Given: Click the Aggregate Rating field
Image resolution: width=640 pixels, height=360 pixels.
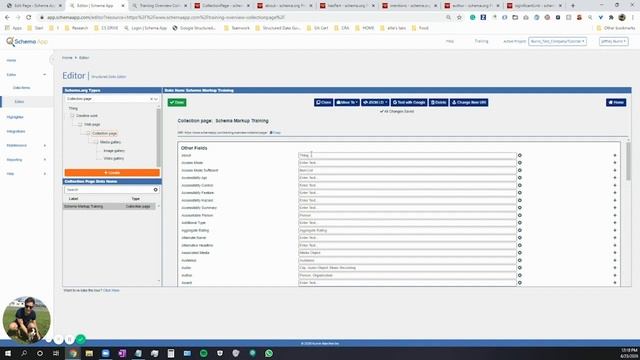Looking at the screenshot, I should 407,230.
